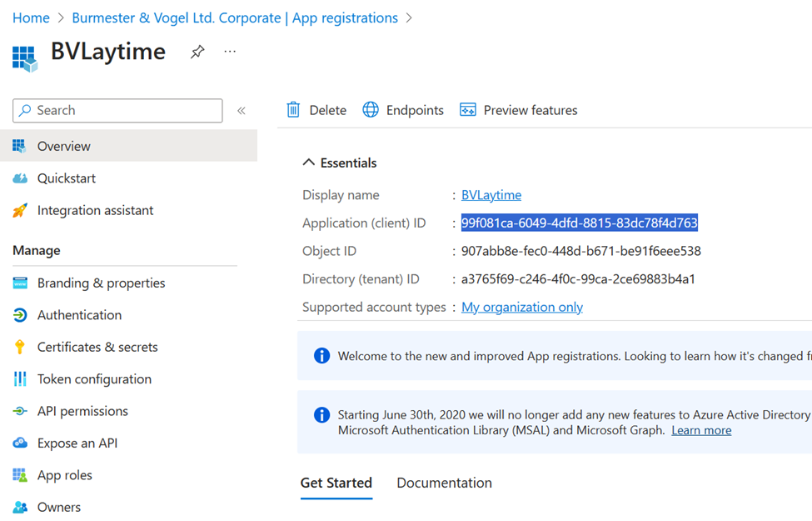The height and width of the screenshot is (521, 812).
Task: Follow the Home breadcrumb link
Action: pos(31,18)
